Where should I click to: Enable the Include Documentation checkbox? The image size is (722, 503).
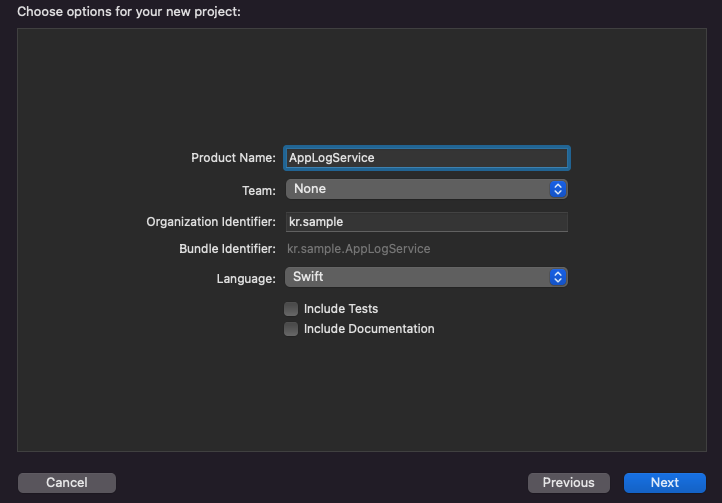point(291,329)
